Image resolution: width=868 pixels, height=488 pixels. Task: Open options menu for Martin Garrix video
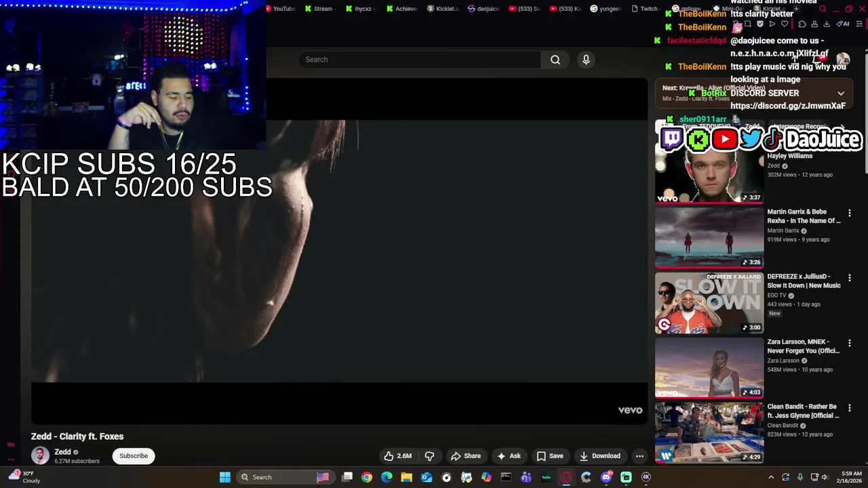849,213
